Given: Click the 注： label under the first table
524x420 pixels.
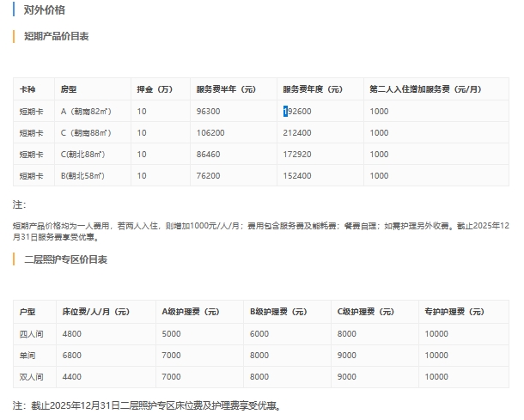Looking at the screenshot, I should 19,204.
